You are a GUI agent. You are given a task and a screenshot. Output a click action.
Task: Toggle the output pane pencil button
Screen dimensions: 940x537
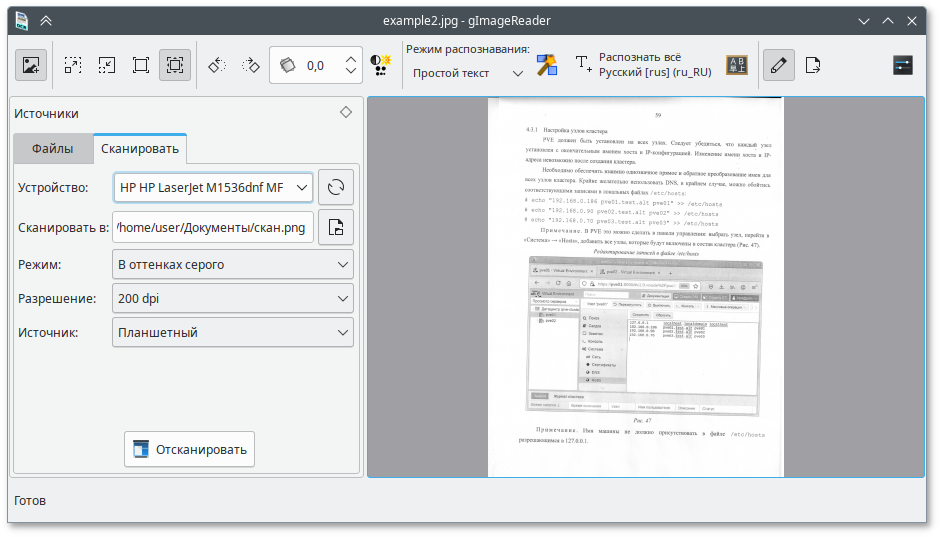coord(779,65)
